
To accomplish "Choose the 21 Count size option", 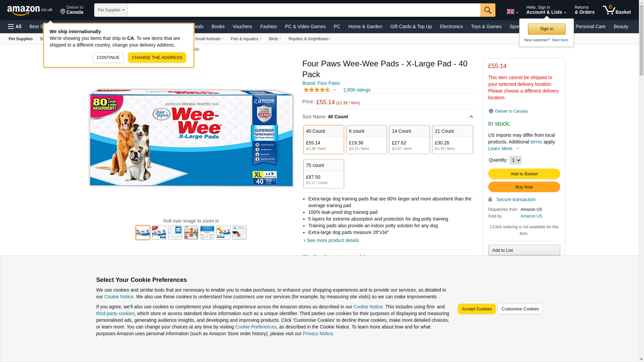I will coord(452,140).
